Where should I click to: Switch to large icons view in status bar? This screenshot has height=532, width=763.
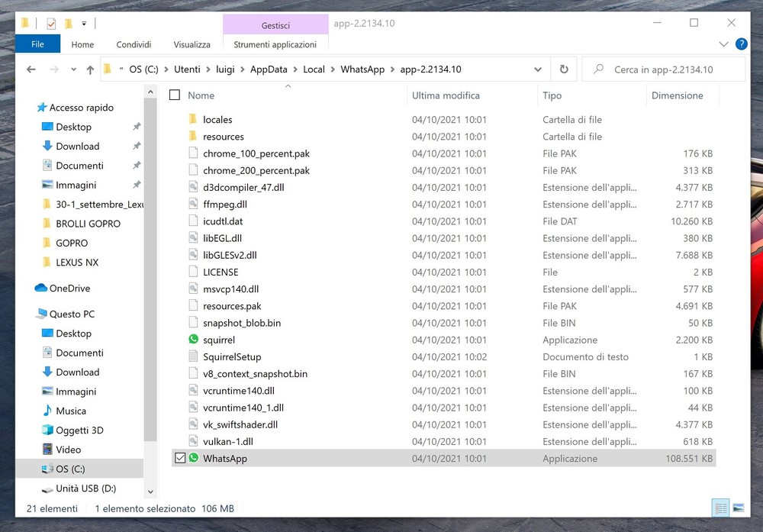click(738, 508)
